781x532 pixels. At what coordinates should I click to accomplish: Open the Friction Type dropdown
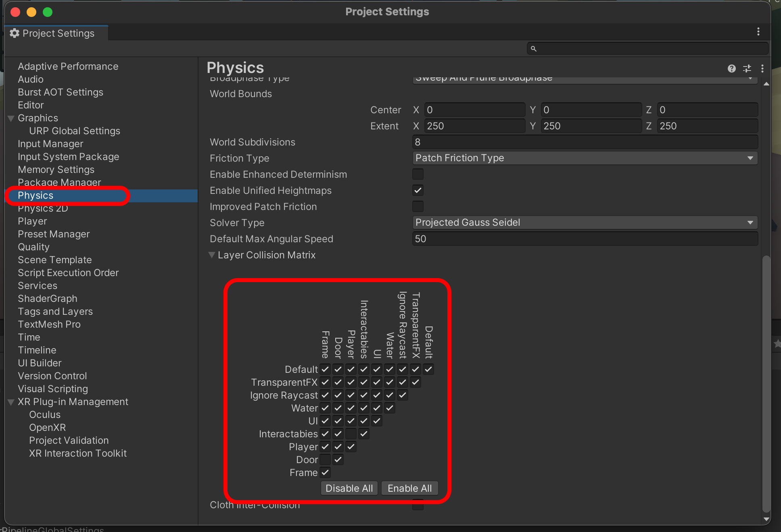click(x=585, y=158)
